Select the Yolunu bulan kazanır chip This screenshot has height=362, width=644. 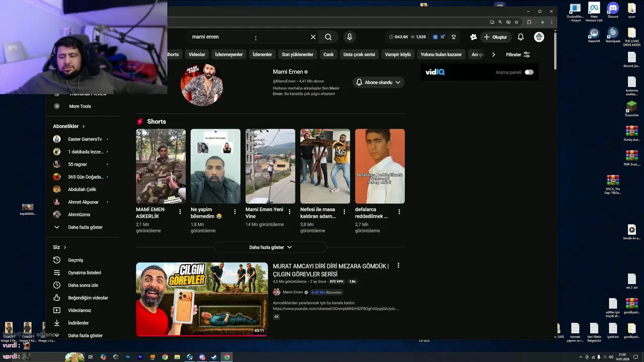click(441, 54)
